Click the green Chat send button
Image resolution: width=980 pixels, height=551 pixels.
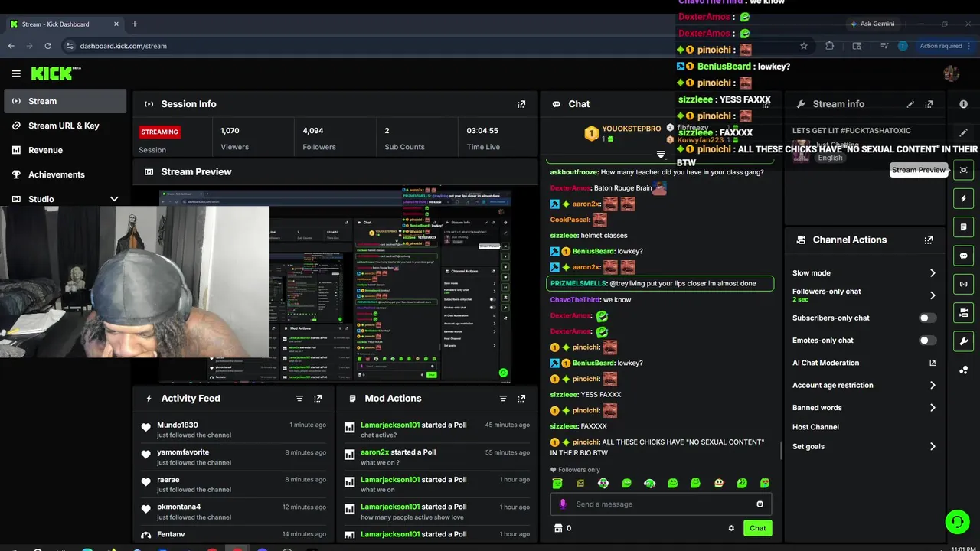(757, 528)
